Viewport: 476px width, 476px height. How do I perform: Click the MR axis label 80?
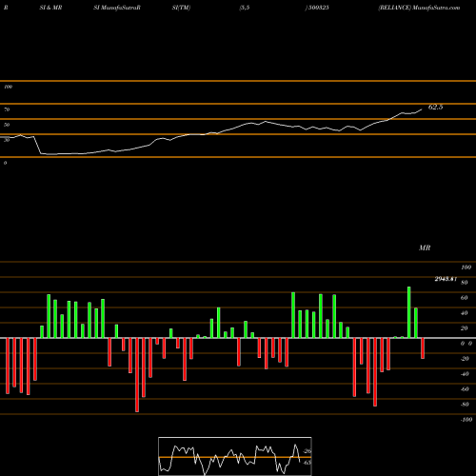coord(465,283)
